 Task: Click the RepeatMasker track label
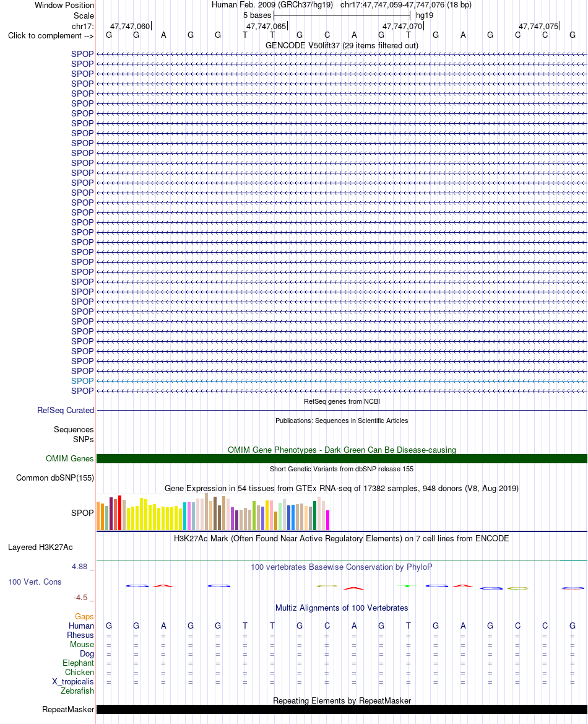(x=68, y=709)
